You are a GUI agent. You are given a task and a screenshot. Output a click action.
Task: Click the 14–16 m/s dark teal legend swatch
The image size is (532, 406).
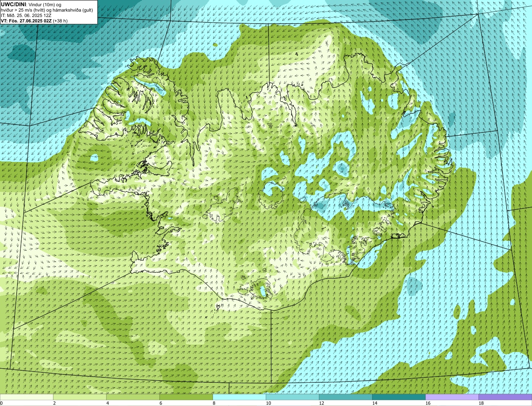pyautogui.click(x=399, y=397)
